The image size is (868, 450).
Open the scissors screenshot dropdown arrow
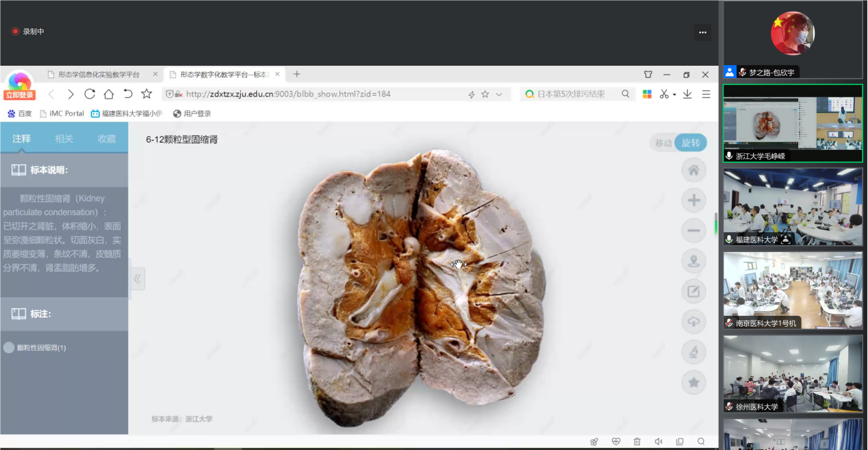click(x=674, y=95)
